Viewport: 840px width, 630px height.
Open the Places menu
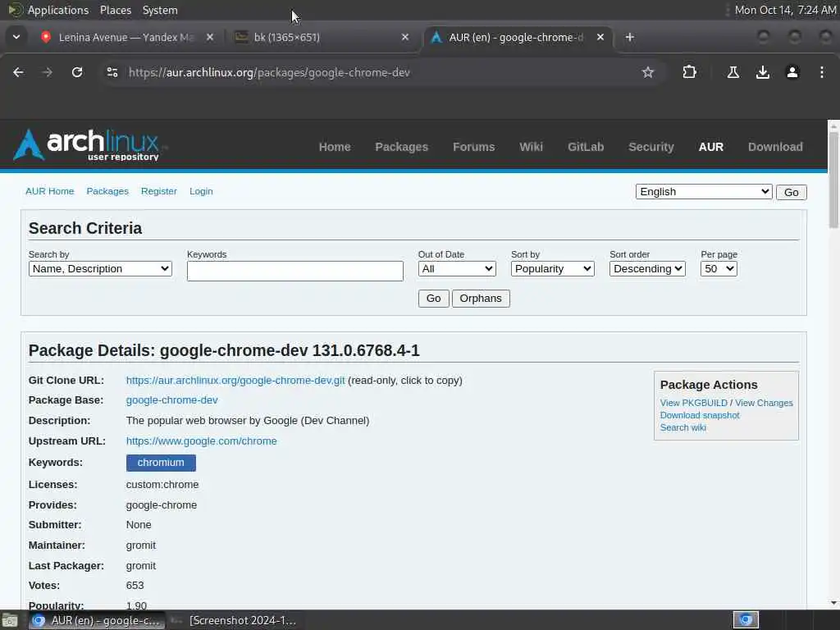[116, 10]
